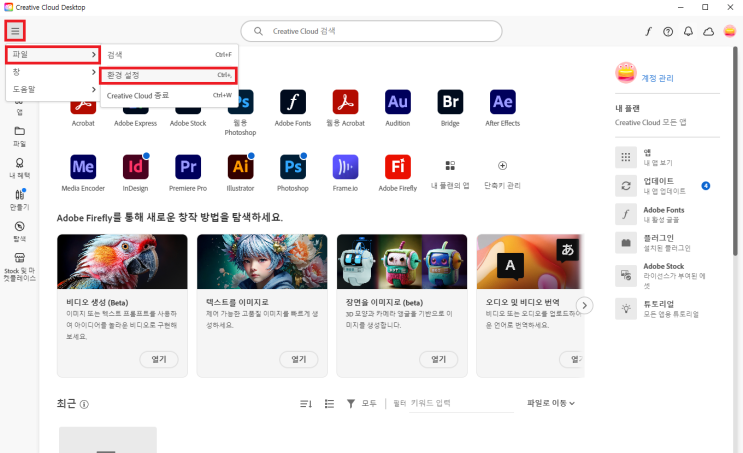
Task: Show next Firefly cards with arrow
Action: [x=585, y=306]
